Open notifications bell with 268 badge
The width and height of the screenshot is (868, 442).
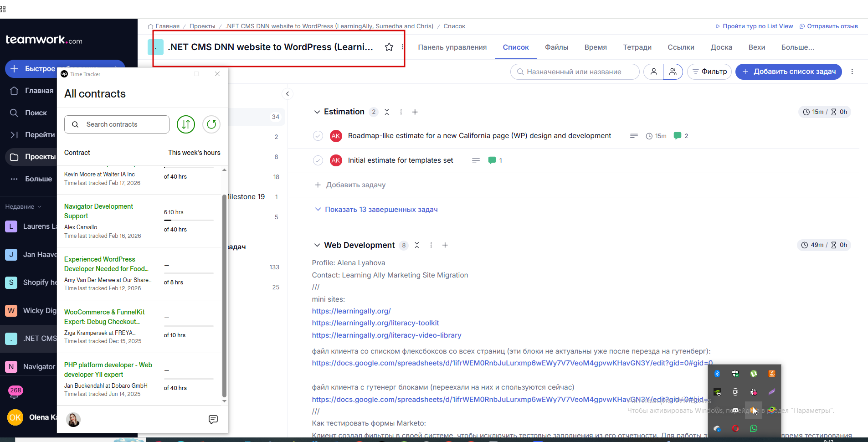coord(15,392)
